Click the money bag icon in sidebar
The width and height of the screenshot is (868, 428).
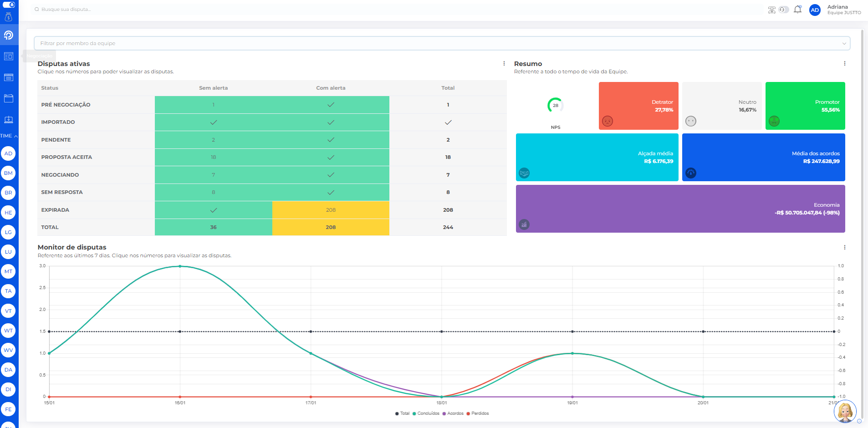[x=9, y=17]
